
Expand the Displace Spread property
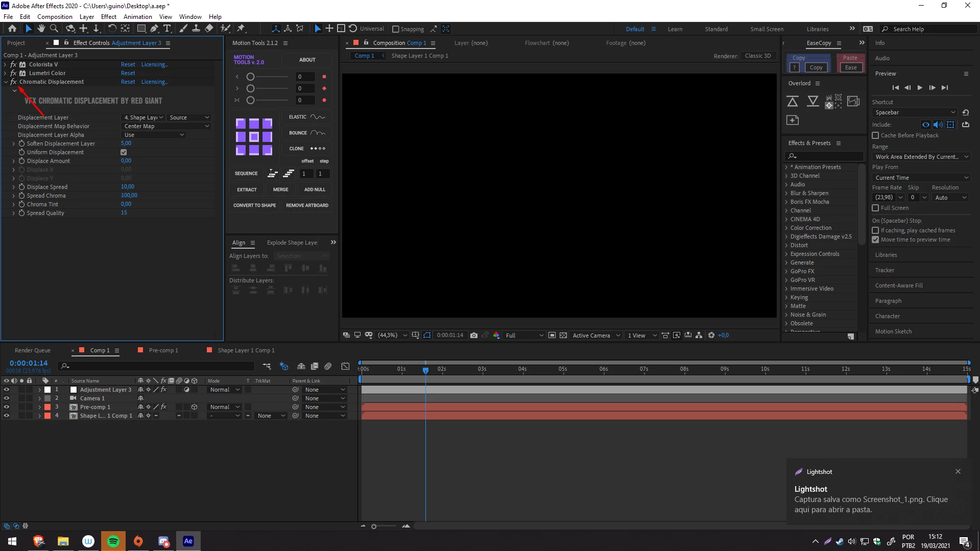14,187
